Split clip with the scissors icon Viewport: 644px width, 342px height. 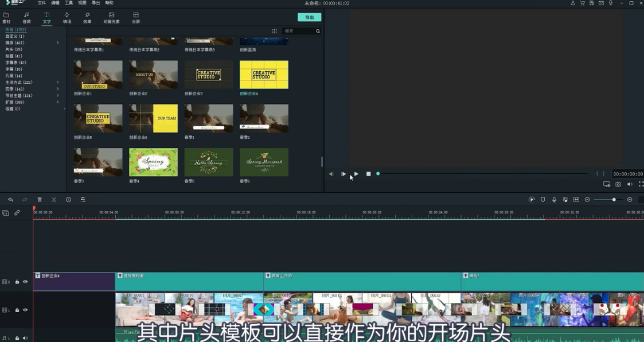[54, 199]
